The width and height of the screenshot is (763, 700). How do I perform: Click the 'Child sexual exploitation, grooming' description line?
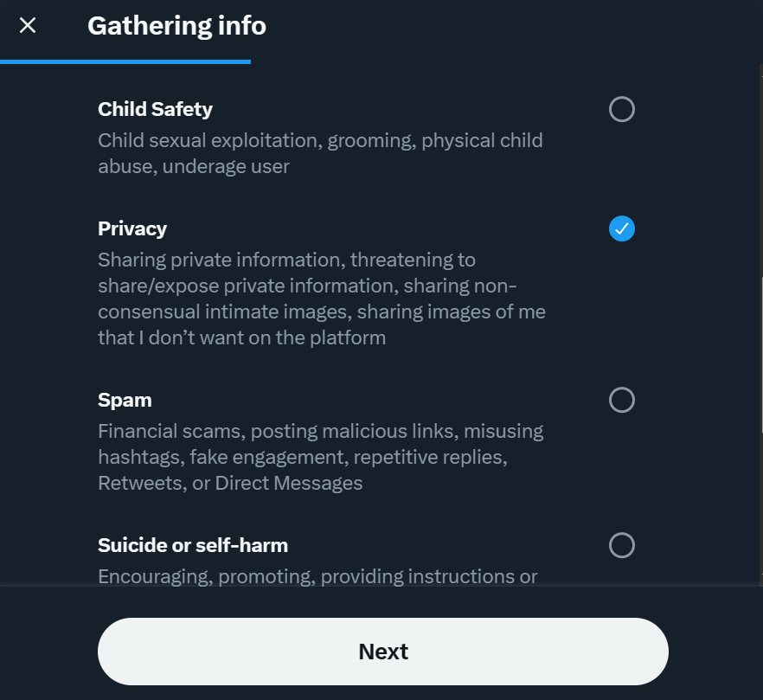pos(320,140)
